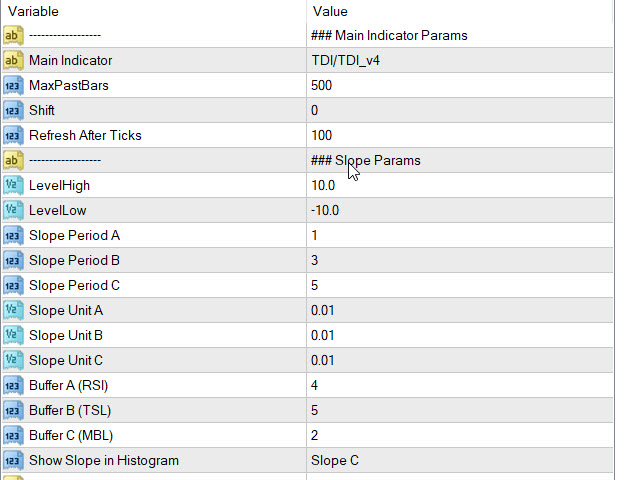Click the integer icon next to MaxPastBars

click(x=13, y=86)
